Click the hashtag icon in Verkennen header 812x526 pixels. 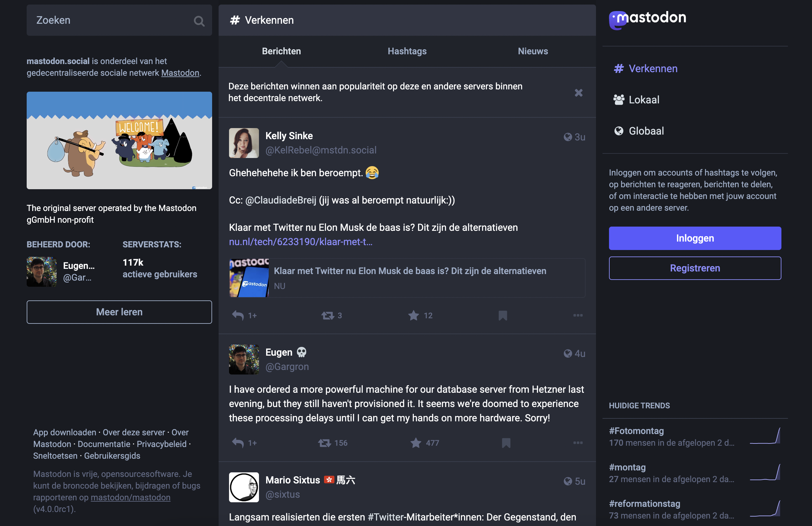click(x=235, y=20)
